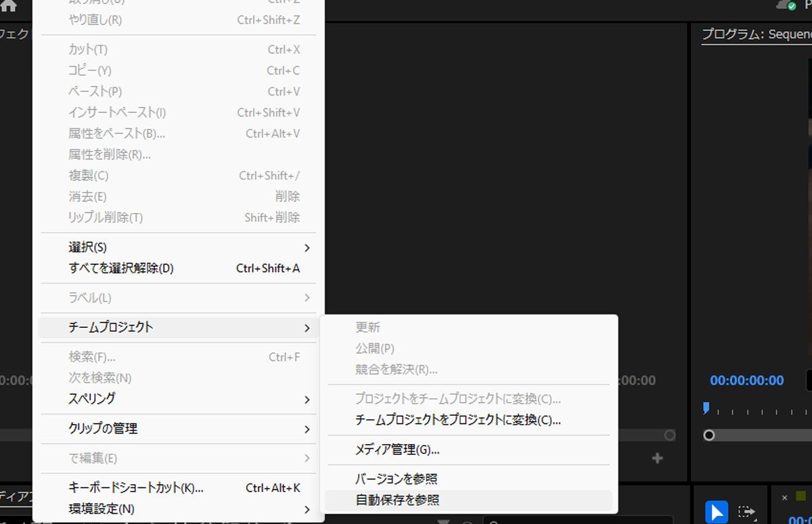Select the Track Select Forward tool
Screen dimensions: 812x524
point(746,512)
